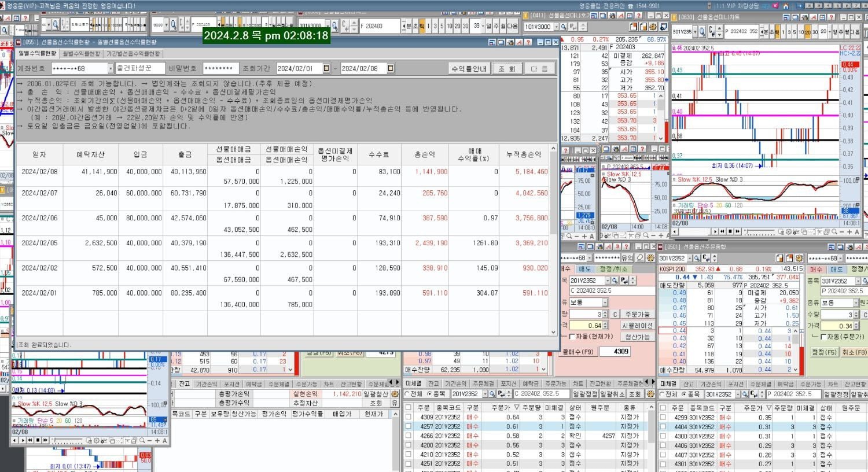Image resolution: width=868 pixels, height=472 pixels.
Task: Open the end date calendar picker for 2024/02/08
Action: [391, 68]
